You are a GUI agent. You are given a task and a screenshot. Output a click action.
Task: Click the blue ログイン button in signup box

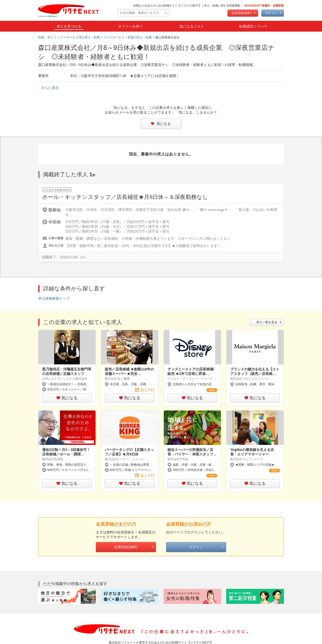pyautogui.click(x=196, y=547)
